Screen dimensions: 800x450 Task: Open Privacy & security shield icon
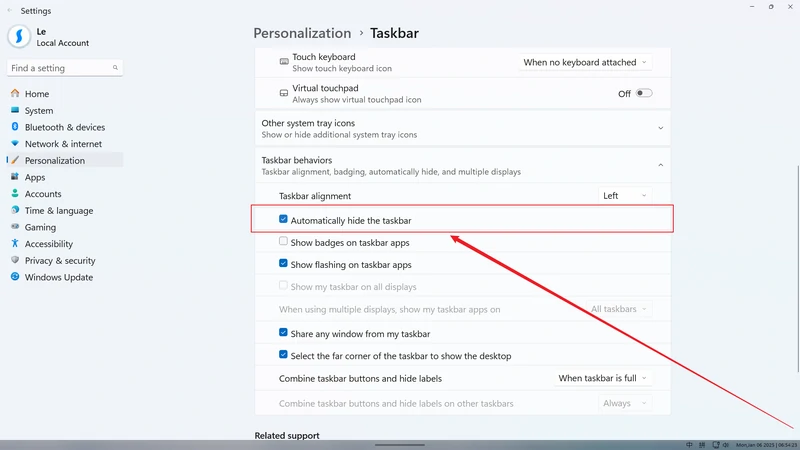pyautogui.click(x=14, y=260)
